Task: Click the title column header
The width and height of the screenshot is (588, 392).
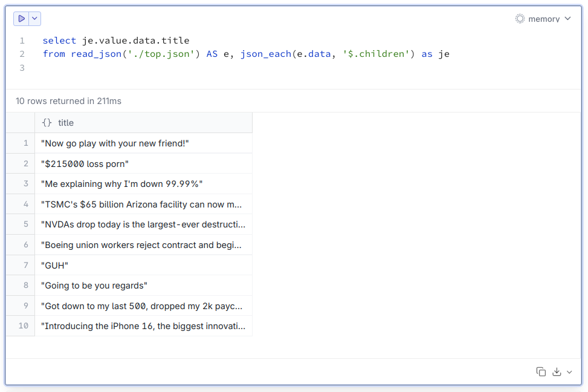Action: point(143,123)
